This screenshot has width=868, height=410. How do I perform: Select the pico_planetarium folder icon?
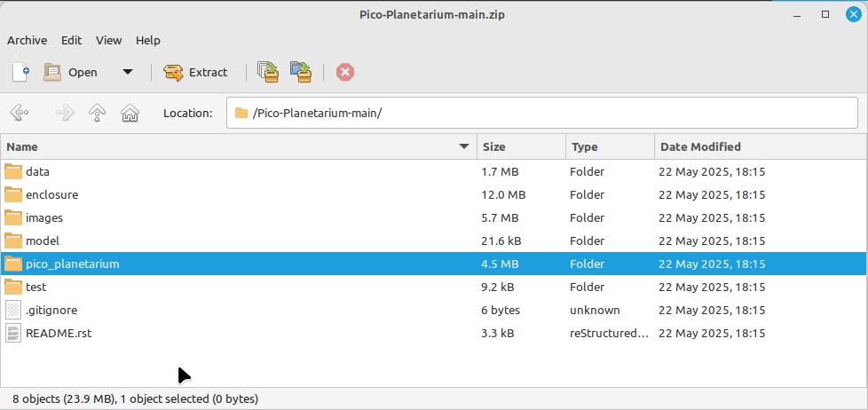(12, 264)
